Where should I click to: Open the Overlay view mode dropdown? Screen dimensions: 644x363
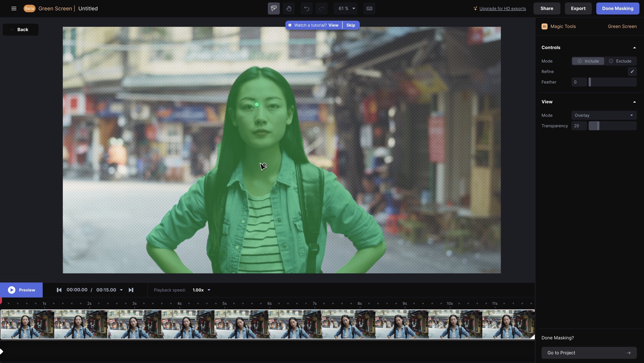(x=604, y=115)
